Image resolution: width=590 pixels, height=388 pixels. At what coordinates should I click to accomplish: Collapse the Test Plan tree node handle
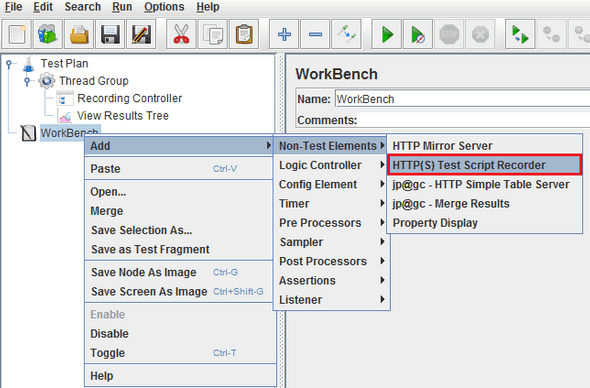coord(9,64)
